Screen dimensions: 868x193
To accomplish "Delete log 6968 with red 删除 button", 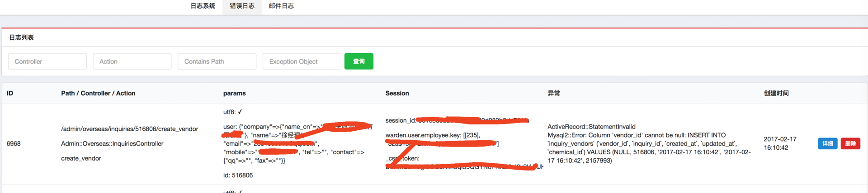I will click(850, 143).
